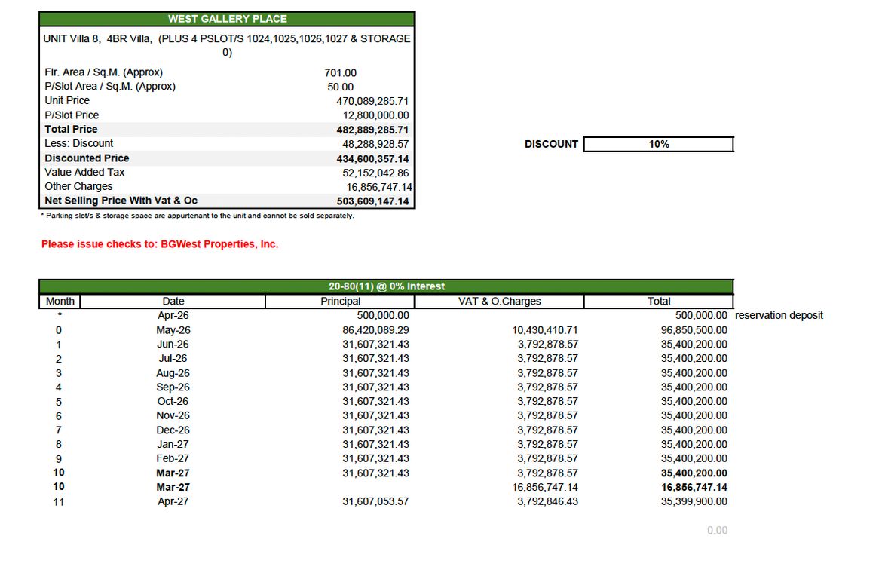This screenshot has width=882, height=588.
Task: Click P/Slot Price amount 12,800,000.00
Action: [x=375, y=115]
